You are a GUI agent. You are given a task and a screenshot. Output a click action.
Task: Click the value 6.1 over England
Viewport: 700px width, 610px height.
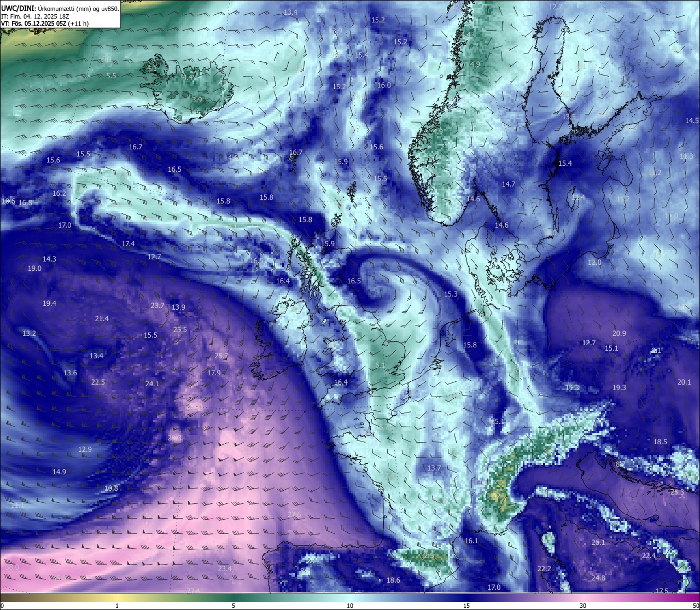381,365
